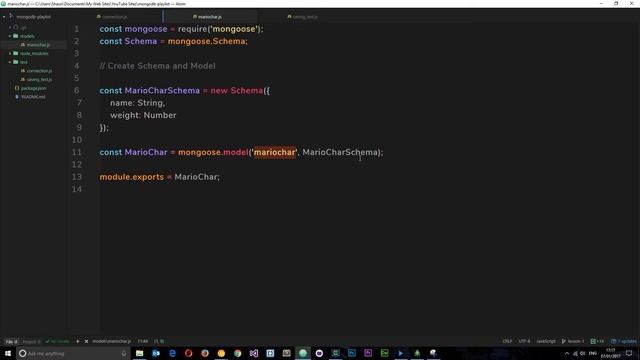
Task: Click the File count in status bar
Action: (11, 341)
